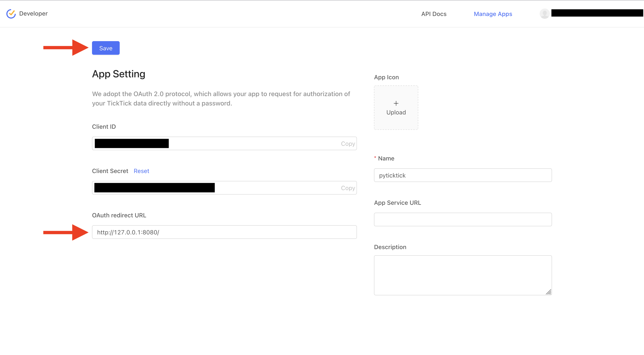The width and height of the screenshot is (644, 355).
Task: Click the App Service URL field
Action: coord(463,219)
